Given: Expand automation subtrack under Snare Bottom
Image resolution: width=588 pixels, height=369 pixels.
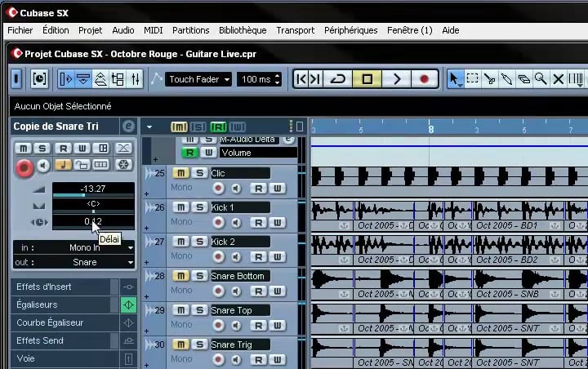Looking at the screenshot, I should tap(147, 296).
